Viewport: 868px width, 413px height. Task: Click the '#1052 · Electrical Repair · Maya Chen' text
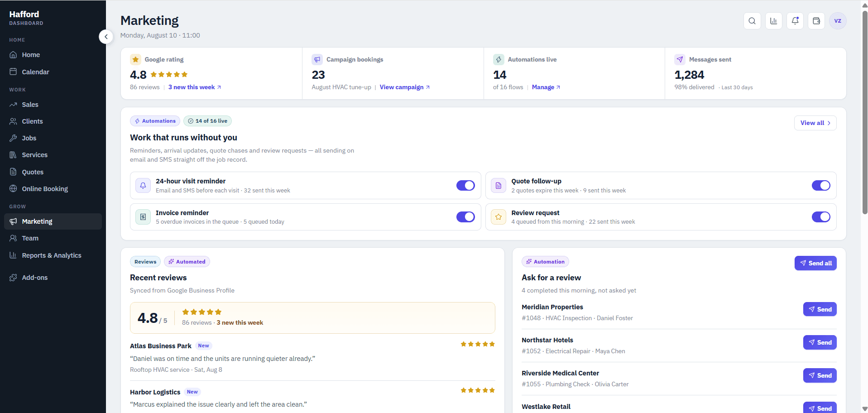[573, 351]
